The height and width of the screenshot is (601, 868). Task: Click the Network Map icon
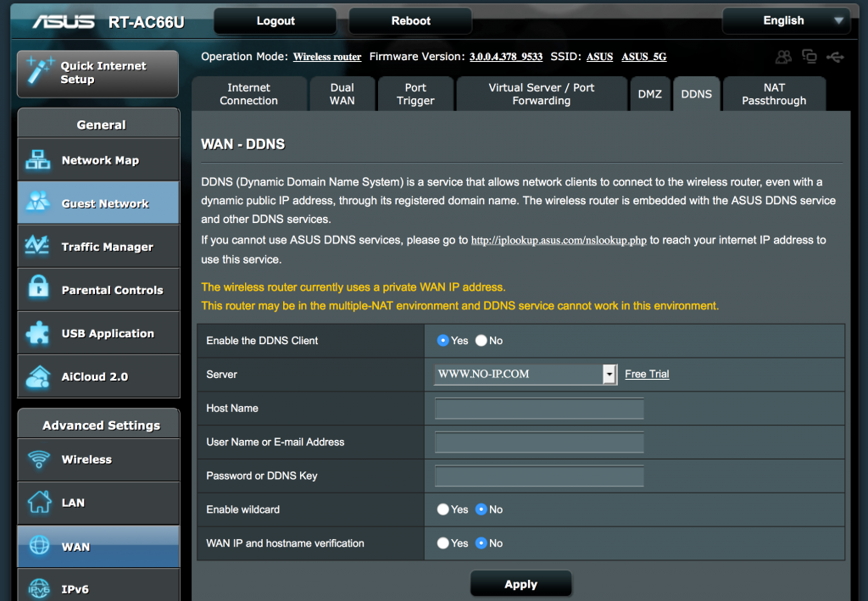pyautogui.click(x=37, y=159)
